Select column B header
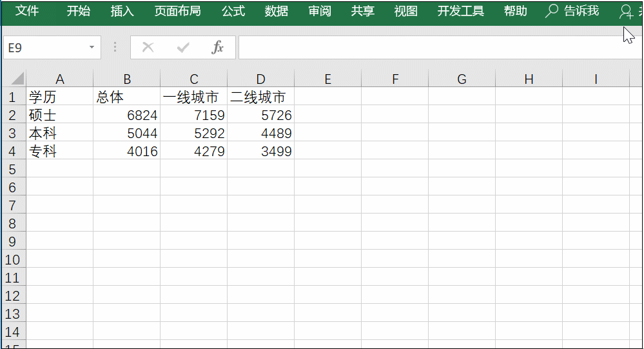This screenshot has height=349, width=644. click(127, 79)
